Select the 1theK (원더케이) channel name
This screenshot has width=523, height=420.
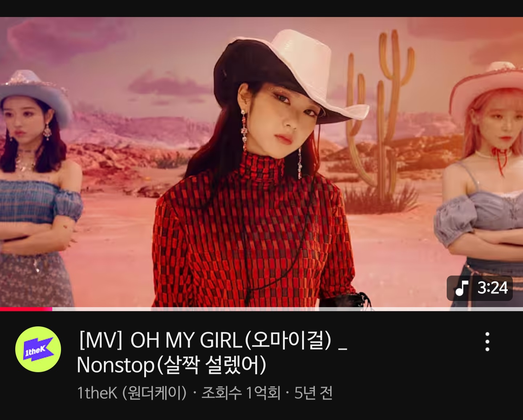tap(132, 393)
